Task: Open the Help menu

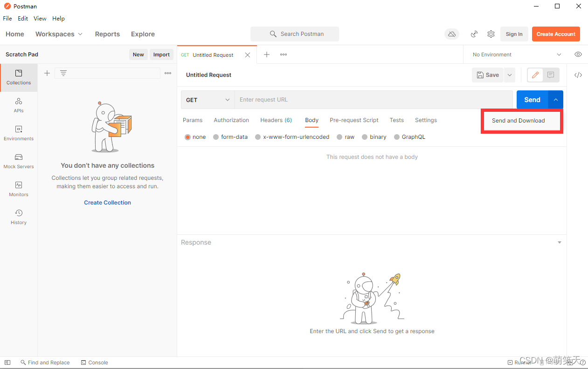Action: coord(58,19)
